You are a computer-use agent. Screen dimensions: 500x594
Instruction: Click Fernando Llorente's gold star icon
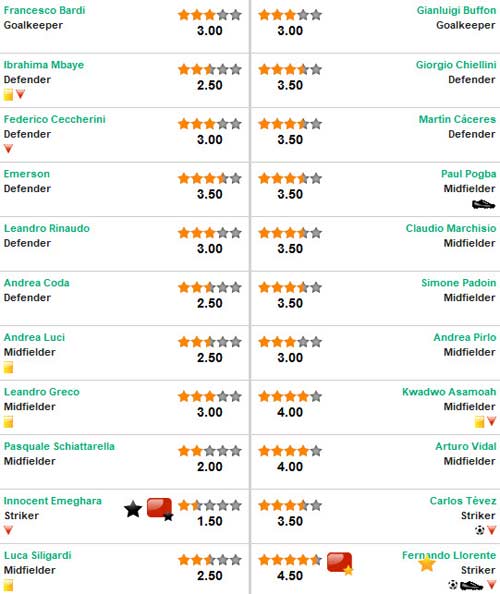[427, 563]
